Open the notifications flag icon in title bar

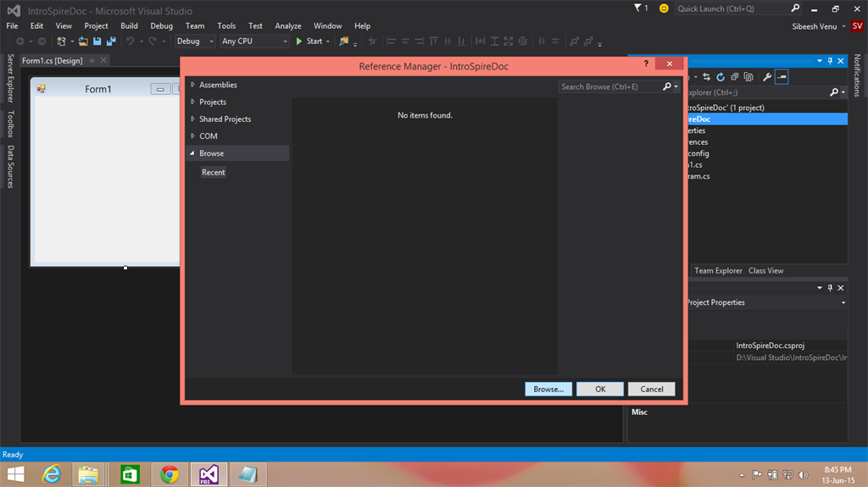(x=637, y=8)
